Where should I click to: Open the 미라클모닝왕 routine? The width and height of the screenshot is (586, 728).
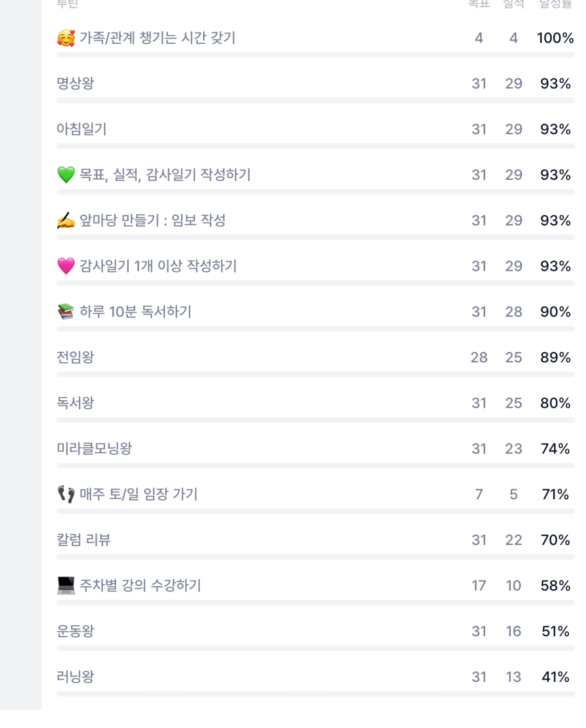pos(94,448)
